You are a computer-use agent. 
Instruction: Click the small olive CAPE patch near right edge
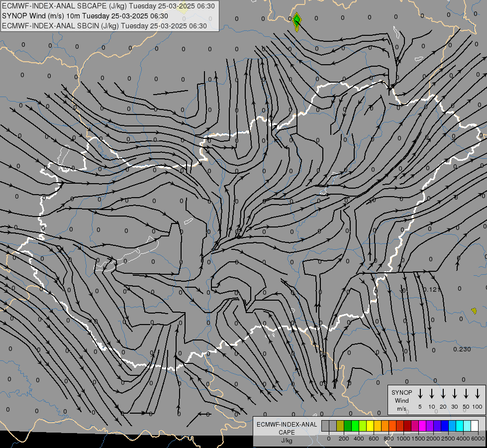pyautogui.click(x=474, y=311)
